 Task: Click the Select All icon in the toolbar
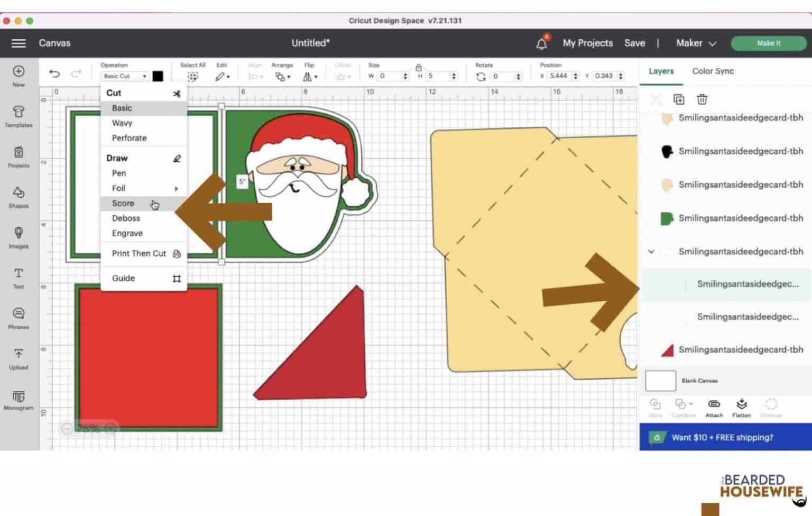(193, 76)
